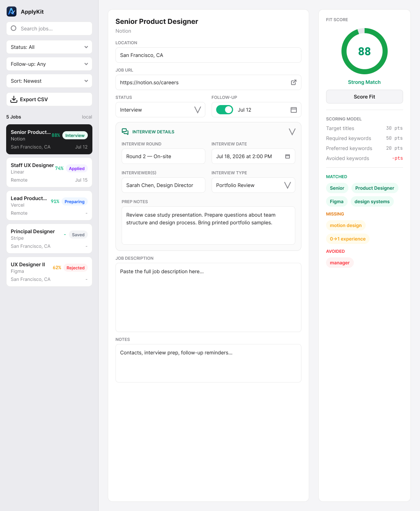Click the Score Fit button
The width and height of the screenshot is (420, 511).
pos(365,97)
